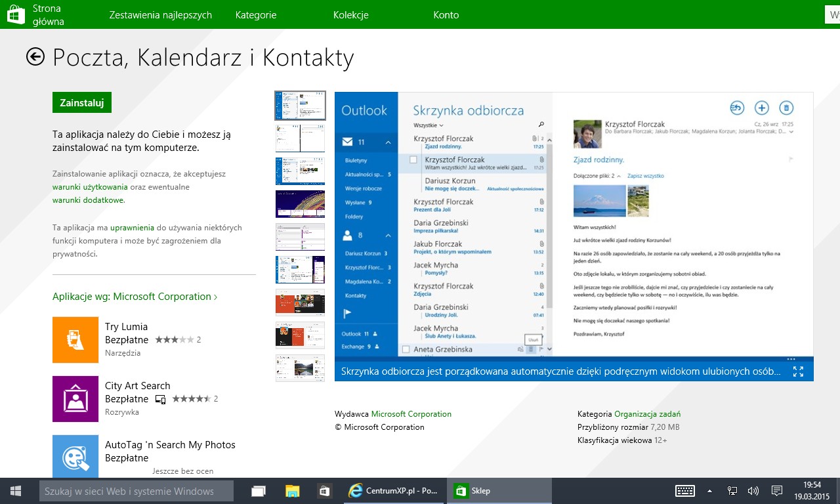The image size is (840, 504).
Task: Click the Przybliżony rozmiar 7,20 MB text
Action: (x=629, y=427)
